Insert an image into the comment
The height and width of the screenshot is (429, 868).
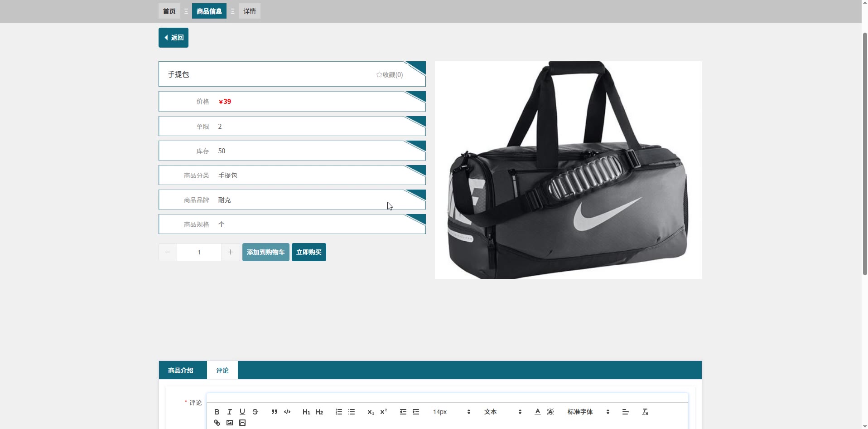pos(230,423)
